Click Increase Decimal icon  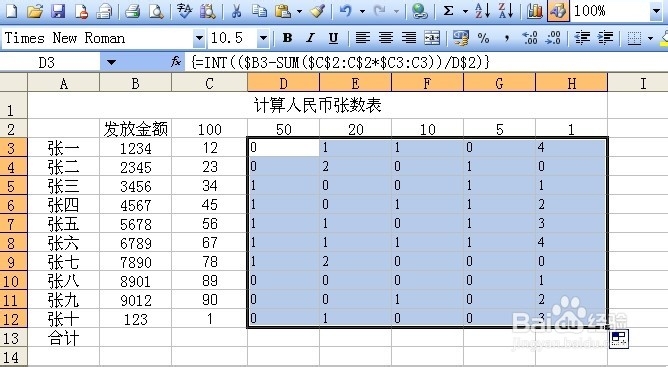click(x=530, y=38)
